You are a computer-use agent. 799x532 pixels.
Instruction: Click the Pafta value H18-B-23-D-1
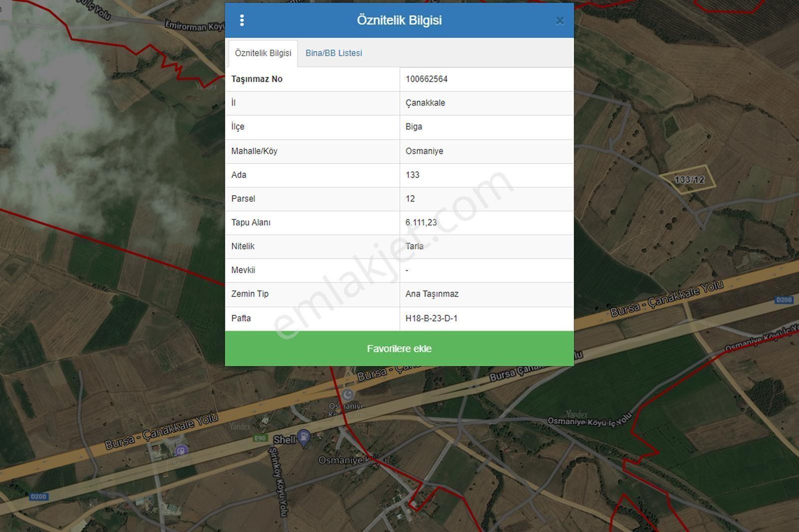[x=431, y=318]
